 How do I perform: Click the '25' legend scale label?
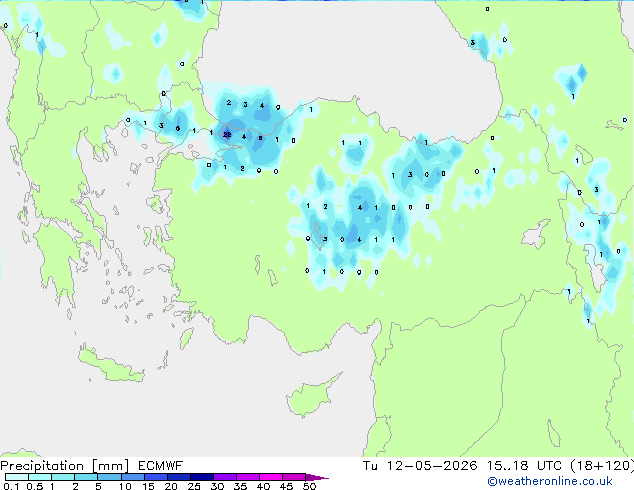tap(194, 486)
